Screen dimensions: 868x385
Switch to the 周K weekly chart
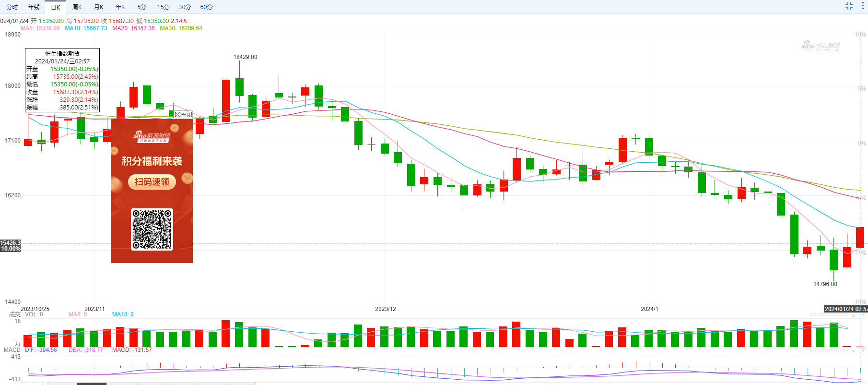[x=77, y=7]
